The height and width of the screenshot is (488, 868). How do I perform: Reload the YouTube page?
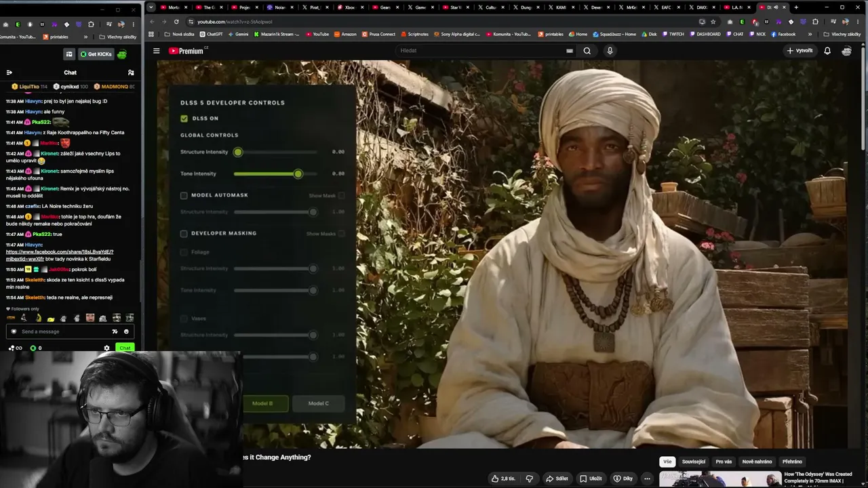(176, 22)
